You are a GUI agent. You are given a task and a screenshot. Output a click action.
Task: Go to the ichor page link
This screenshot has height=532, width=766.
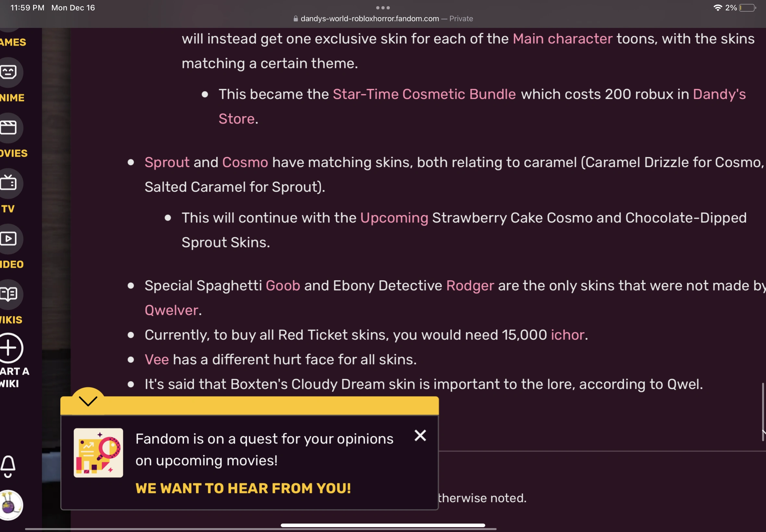(567, 335)
